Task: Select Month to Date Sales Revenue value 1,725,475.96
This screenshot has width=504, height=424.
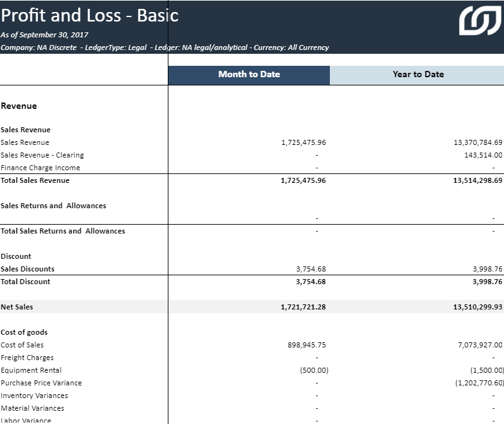Action: point(303,142)
